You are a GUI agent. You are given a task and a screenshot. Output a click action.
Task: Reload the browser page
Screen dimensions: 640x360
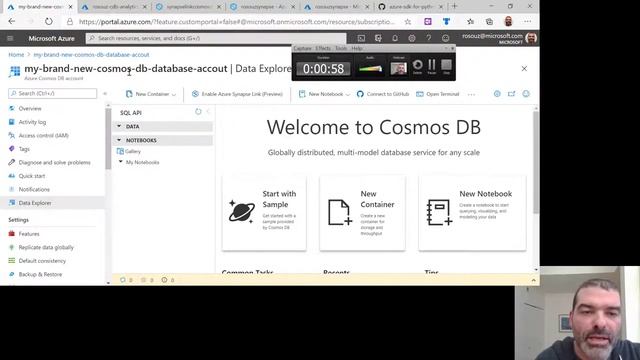[49, 21]
